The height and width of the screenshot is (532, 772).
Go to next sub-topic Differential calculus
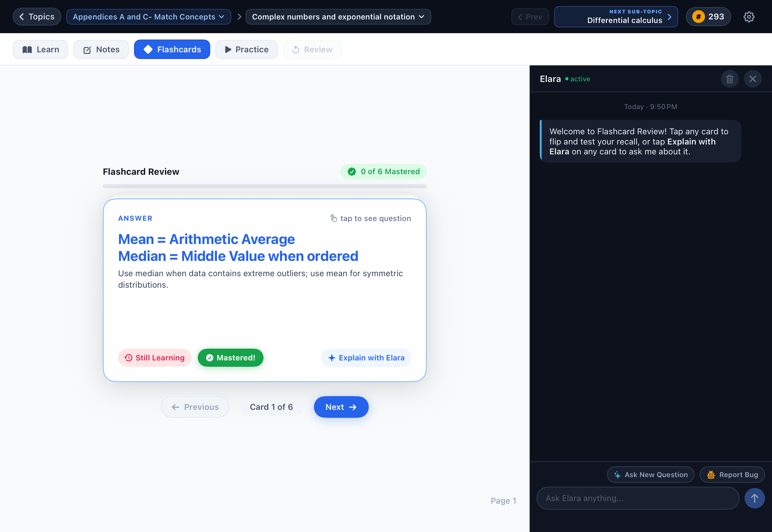tap(616, 17)
